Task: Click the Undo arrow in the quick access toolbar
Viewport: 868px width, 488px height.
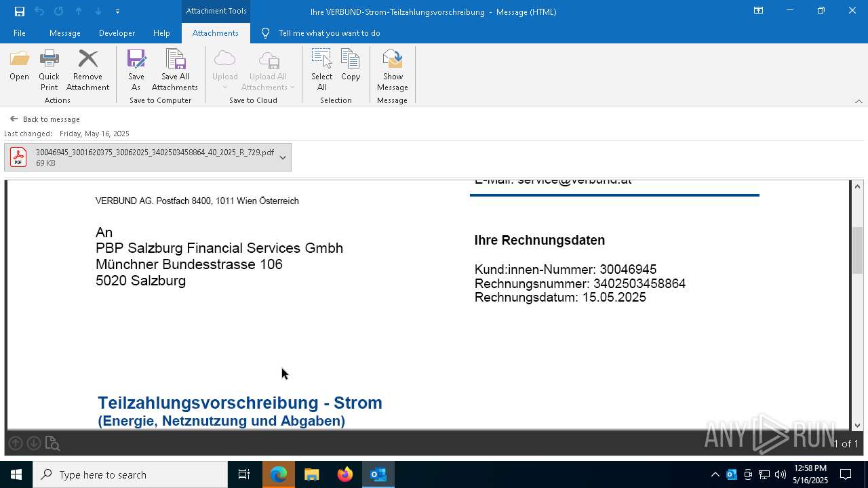Action: [x=39, y=11]
